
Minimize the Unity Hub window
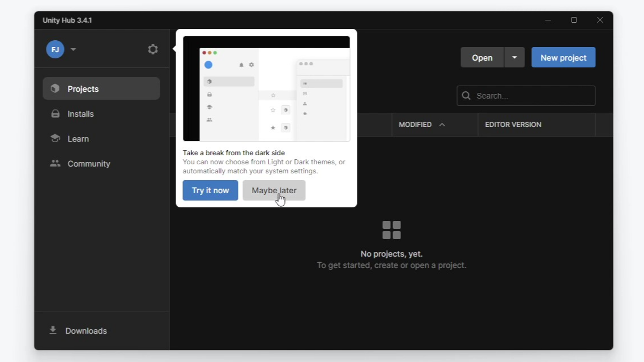(548, 20)
